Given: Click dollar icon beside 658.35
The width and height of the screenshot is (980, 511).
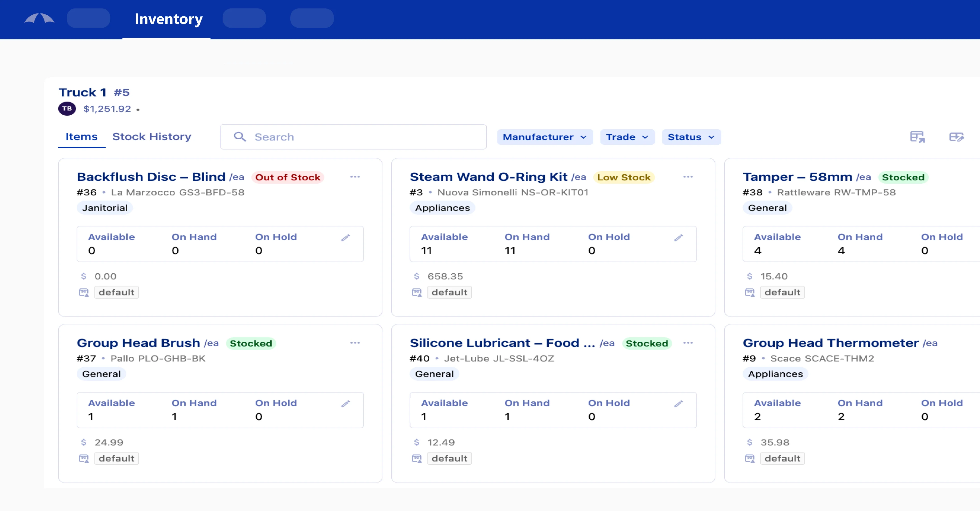Looking at the screenshot, I should click(x=416, y=276).
